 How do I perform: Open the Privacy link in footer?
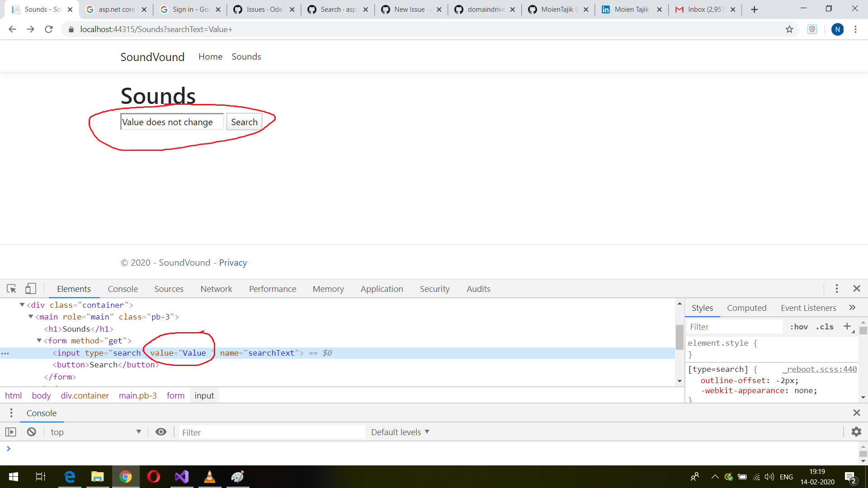pyautogui.click(x=233, y=262)
